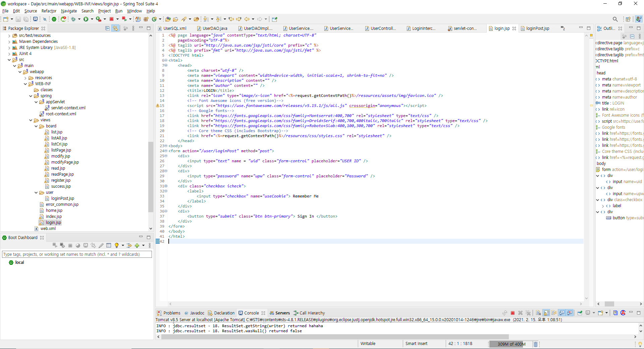This screenshot has height=349, width=644.
Task: Expand the label node in Outline
Action: pos(603,206)
